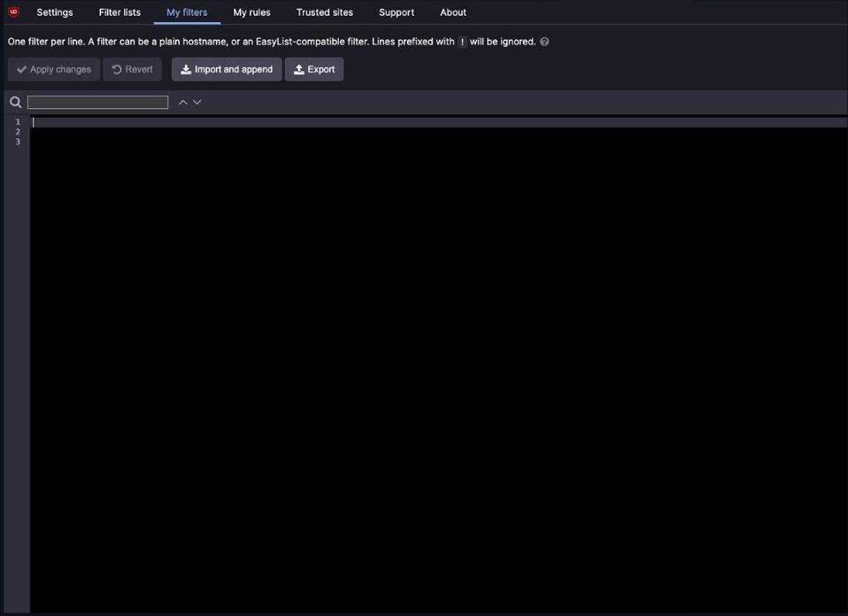Click the uBlock Origin logo icon
This screenshot has height=616, width=848.
pos(12,12)
